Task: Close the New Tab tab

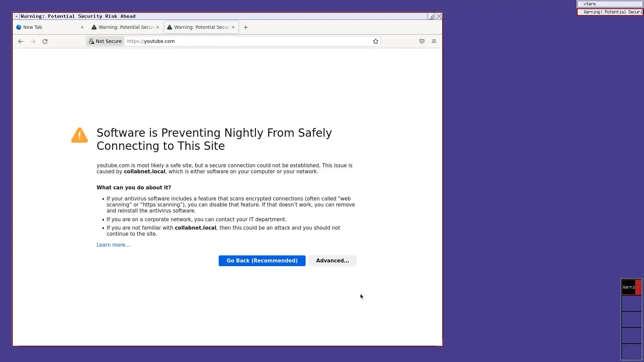Action: (82, 27)
